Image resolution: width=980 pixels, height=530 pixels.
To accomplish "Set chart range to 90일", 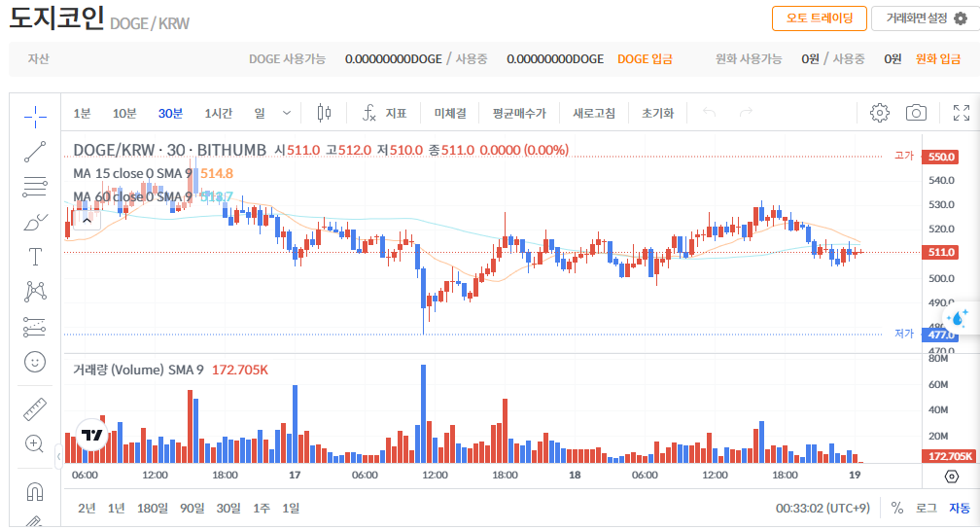I will pos(192,509).
